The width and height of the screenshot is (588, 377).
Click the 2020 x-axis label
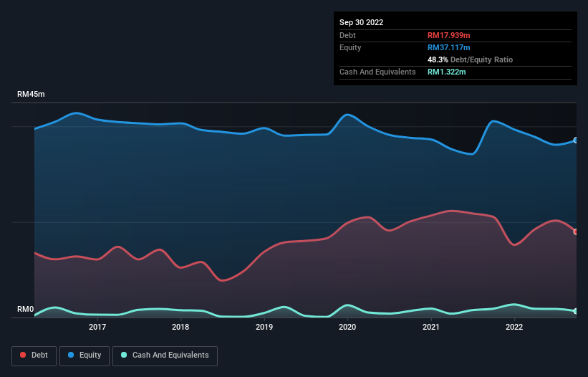(x=347, y=327)
